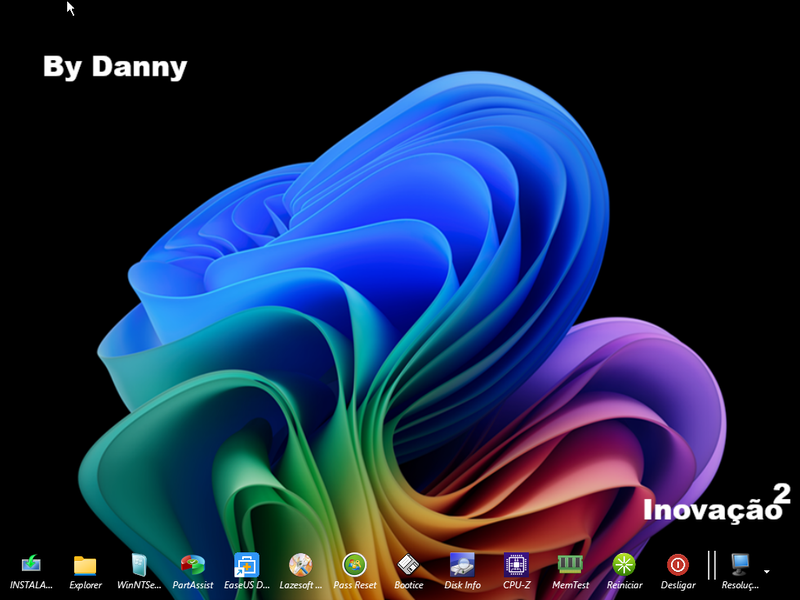This screenshot has width=800, height=600.
Task: Launch the Explorer folder icon
Action: (x=85, y=565)
